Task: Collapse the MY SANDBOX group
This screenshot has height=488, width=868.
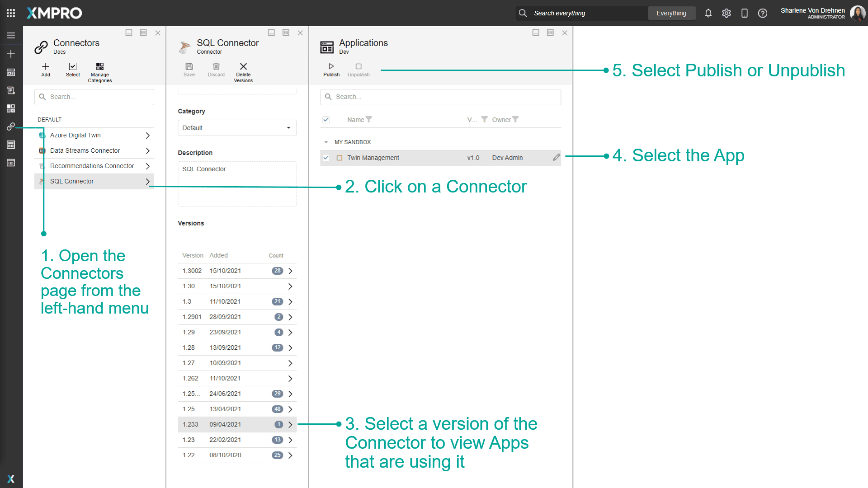Action: click(326, 142)
